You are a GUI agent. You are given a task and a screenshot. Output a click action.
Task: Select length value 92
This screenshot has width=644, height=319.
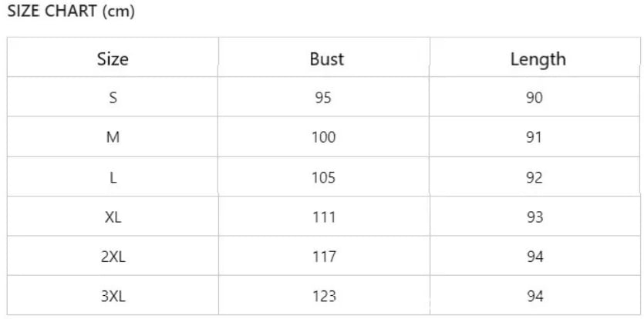534,177
